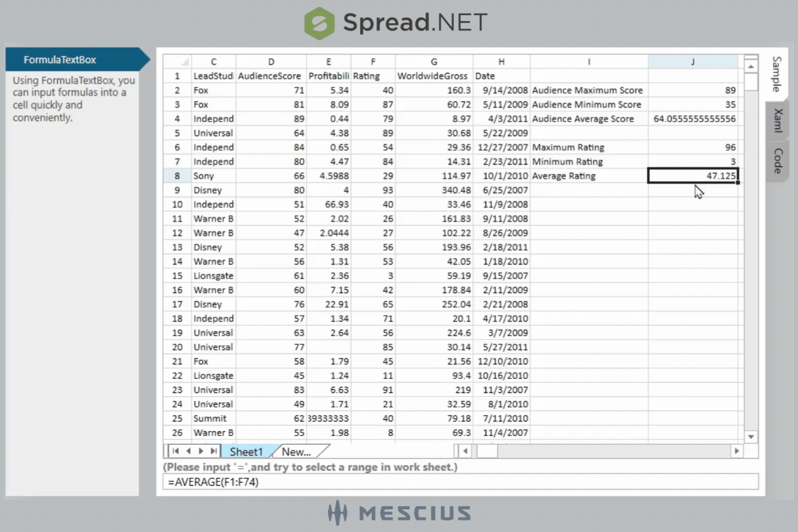Add a worksheet via the New... tab
The height and width of the screenshot is (532, 798).
[x=295, y=451]
